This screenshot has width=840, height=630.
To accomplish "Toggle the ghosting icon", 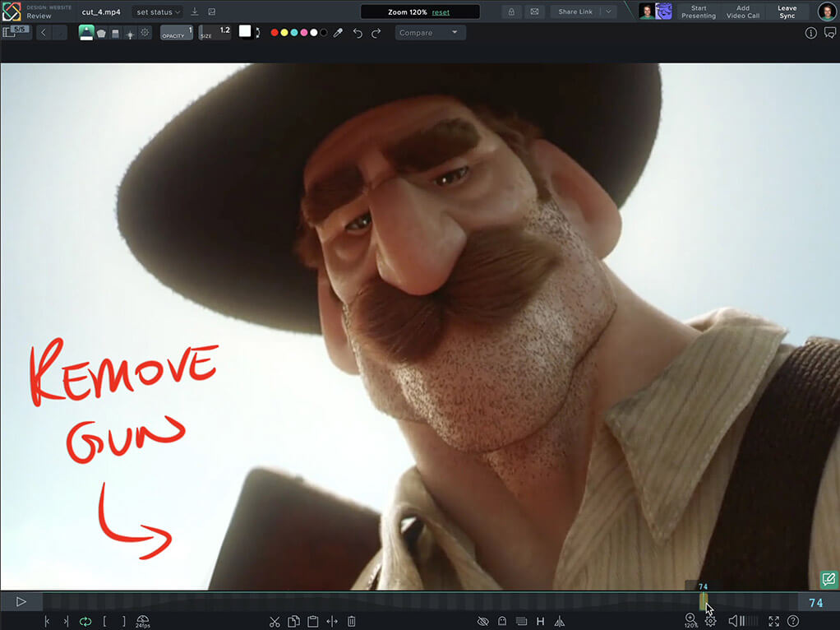I will tap(502, 622).
